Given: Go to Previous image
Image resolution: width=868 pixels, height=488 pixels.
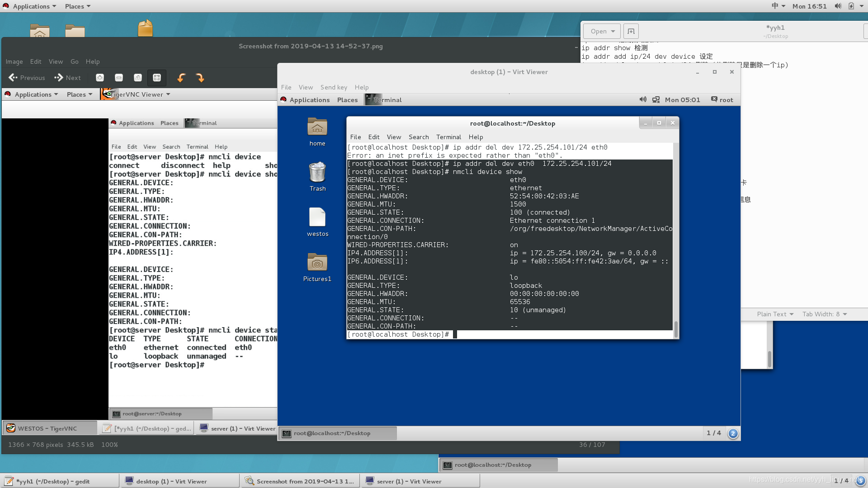Looking at the screenshot, I should (27, 78).
